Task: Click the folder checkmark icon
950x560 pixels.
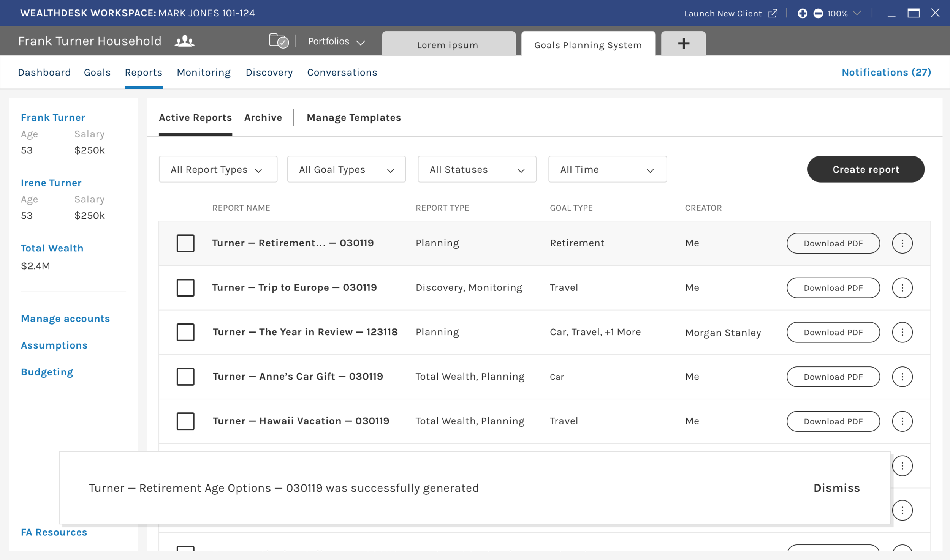Action: (279, 41)
